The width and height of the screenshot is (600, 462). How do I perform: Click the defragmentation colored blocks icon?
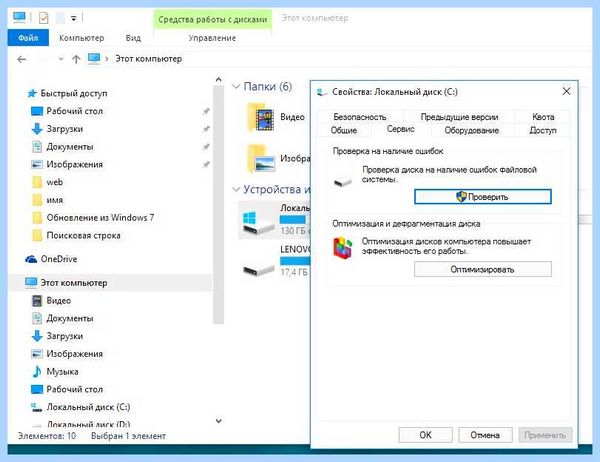[x=342, y=247]
